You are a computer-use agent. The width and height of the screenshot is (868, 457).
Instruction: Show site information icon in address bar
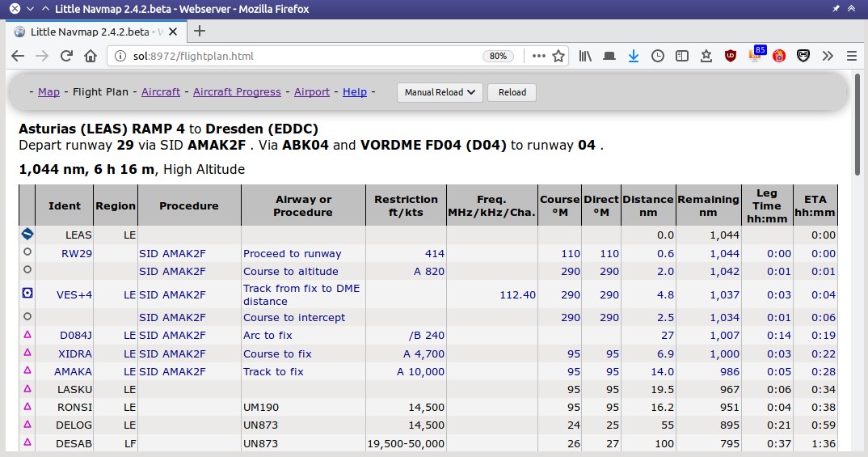[x=120, y=56]
